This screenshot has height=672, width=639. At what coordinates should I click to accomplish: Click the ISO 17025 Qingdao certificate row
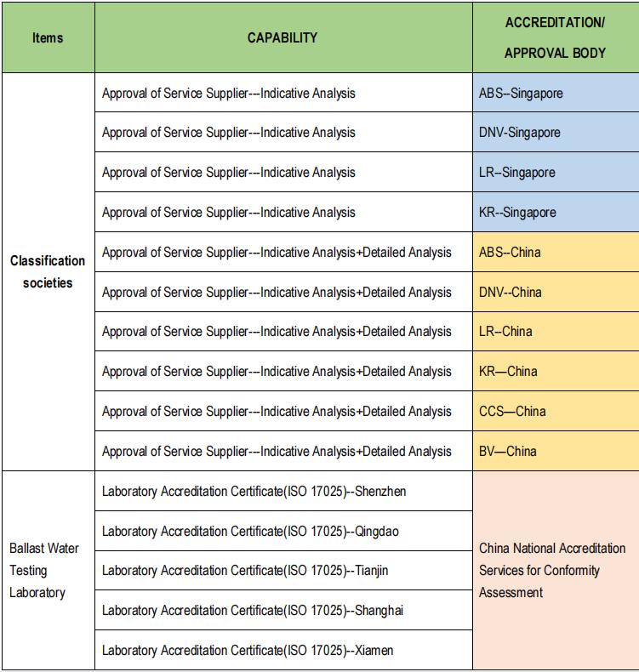(x=283, y=531)
